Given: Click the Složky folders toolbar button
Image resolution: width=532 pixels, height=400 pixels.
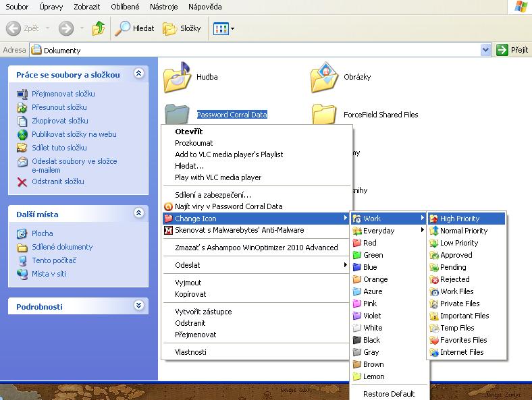Looking at the screenshot, I should coord(182,28).
